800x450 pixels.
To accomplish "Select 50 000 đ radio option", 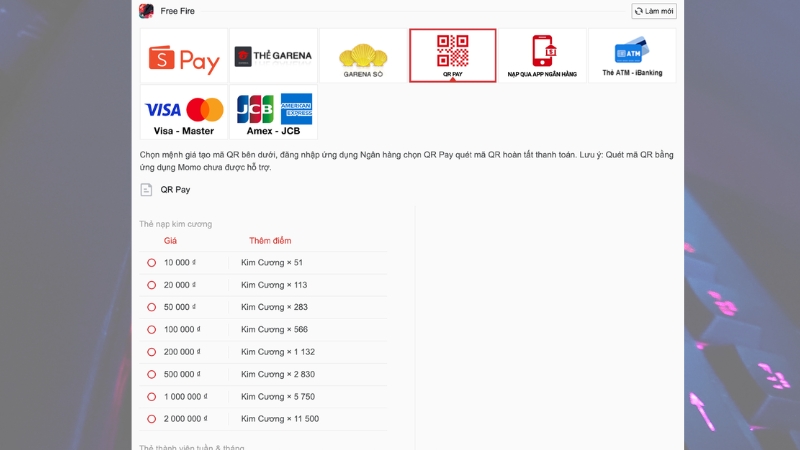I will (x=152, y=307).
